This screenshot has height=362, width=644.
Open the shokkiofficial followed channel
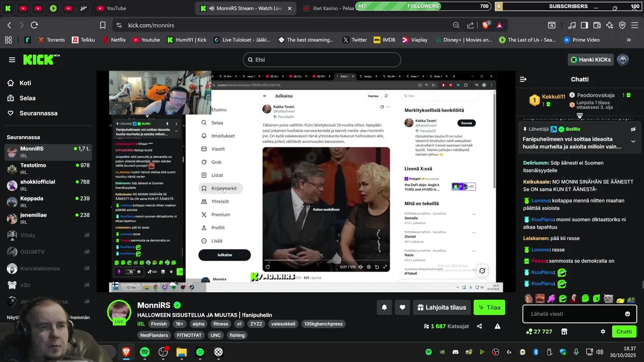pyautogui.click(x=48, y=185)
